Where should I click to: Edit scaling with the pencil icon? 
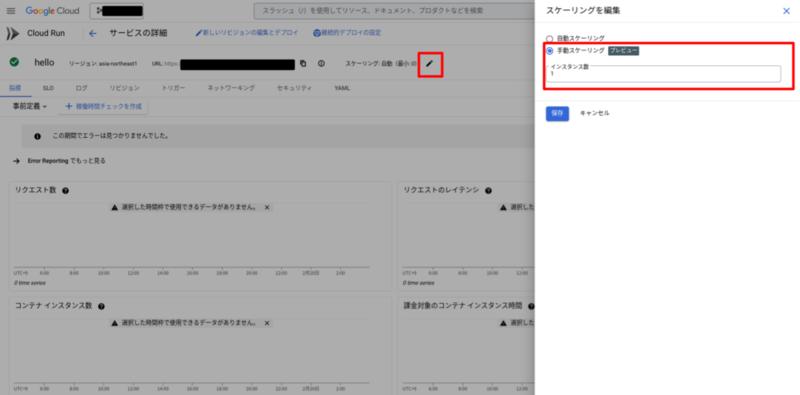tap(430, 64)
